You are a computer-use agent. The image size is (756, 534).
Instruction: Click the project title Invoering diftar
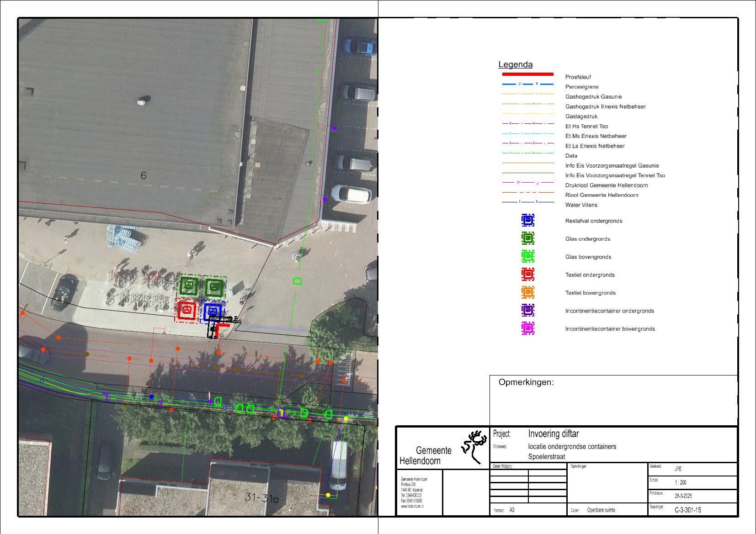(x=553, y=434)
